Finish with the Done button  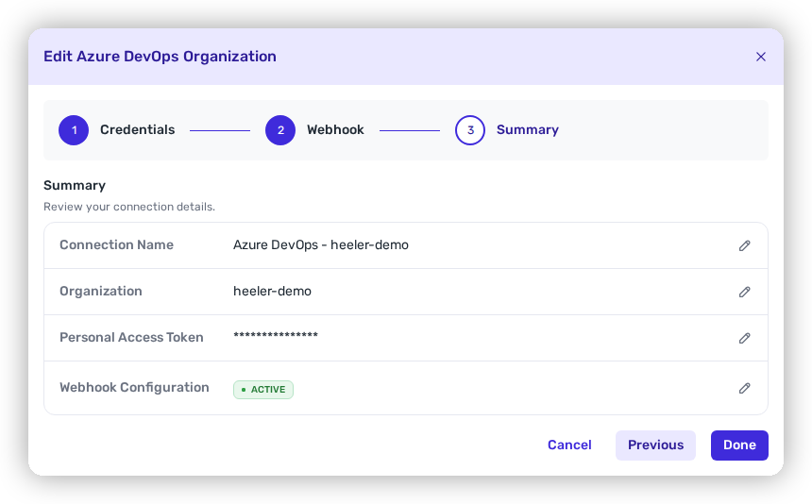pos(739,445)
